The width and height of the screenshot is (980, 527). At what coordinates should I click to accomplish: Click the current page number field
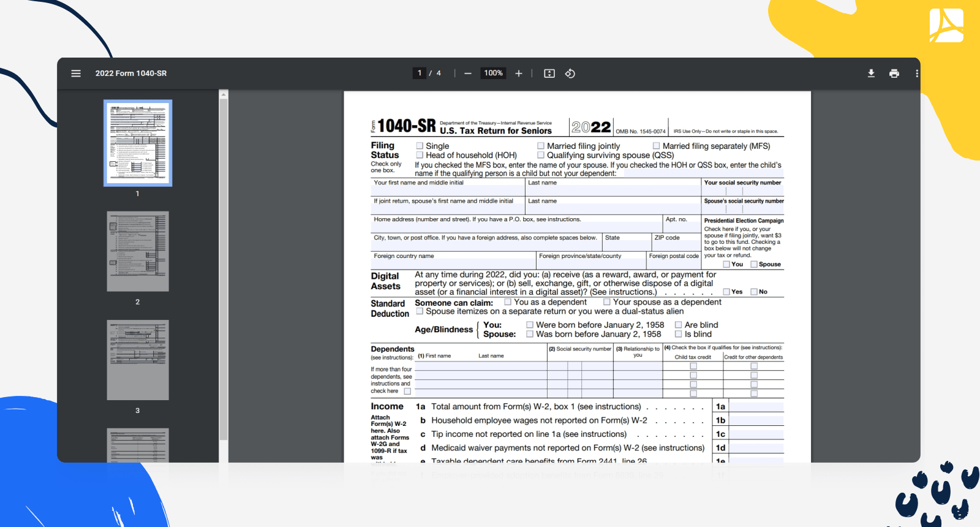(x=420, y=73)
